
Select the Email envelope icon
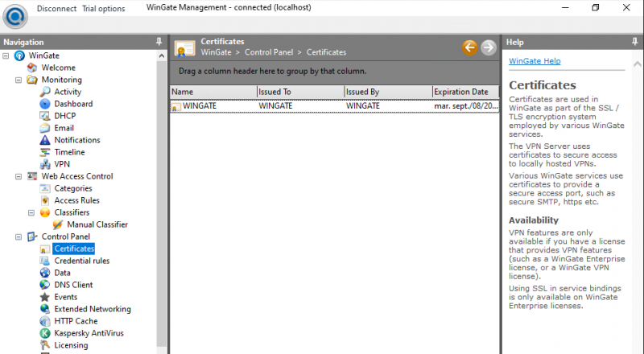[x=45, y=128]
